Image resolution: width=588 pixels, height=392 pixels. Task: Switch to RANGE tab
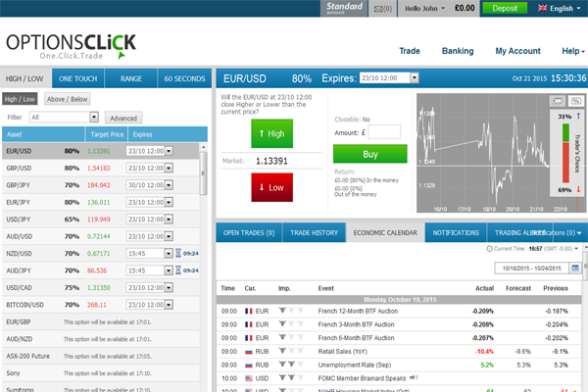pyautogui.click(x=131, y=78)
